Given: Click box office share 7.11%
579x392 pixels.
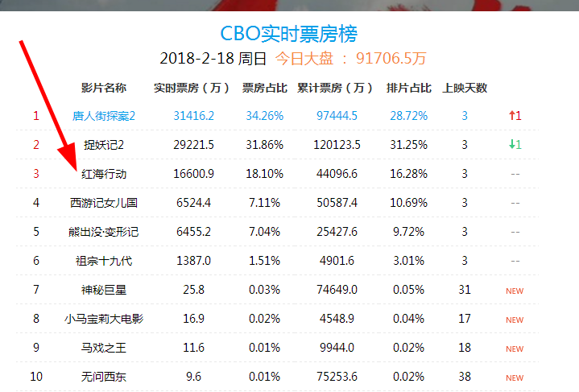Looking at the screenshot, I should 265,203.
